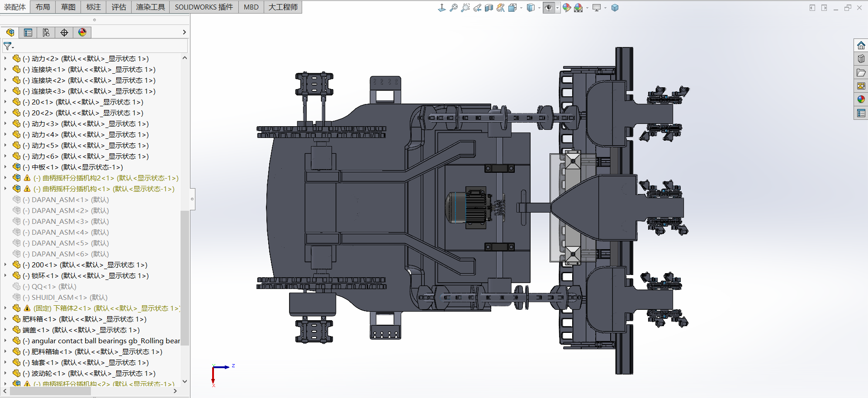Switch to the 装配体 ribbon tab
The width and height of the screenshot is (868, 398).
(x=15, y=7)
